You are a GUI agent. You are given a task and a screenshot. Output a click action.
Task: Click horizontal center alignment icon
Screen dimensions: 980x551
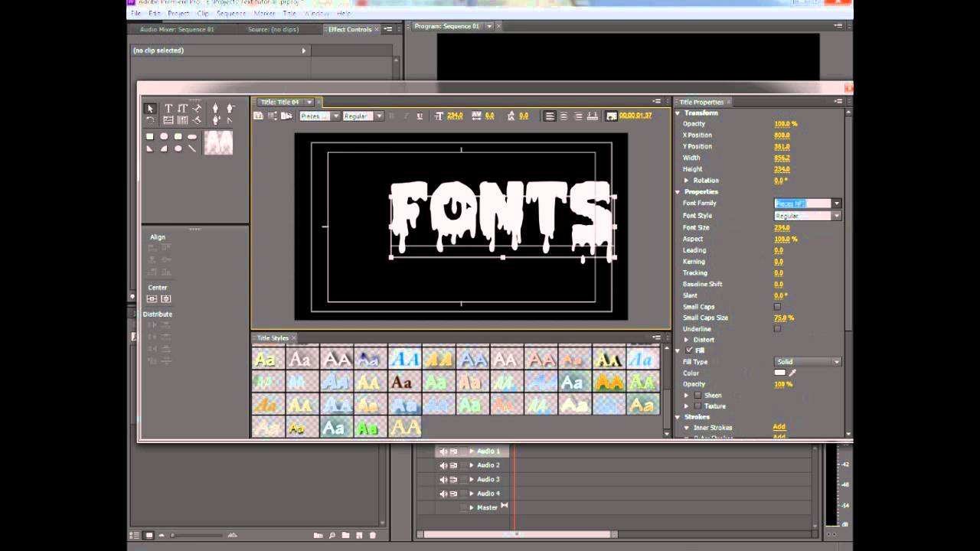(166, 298)
